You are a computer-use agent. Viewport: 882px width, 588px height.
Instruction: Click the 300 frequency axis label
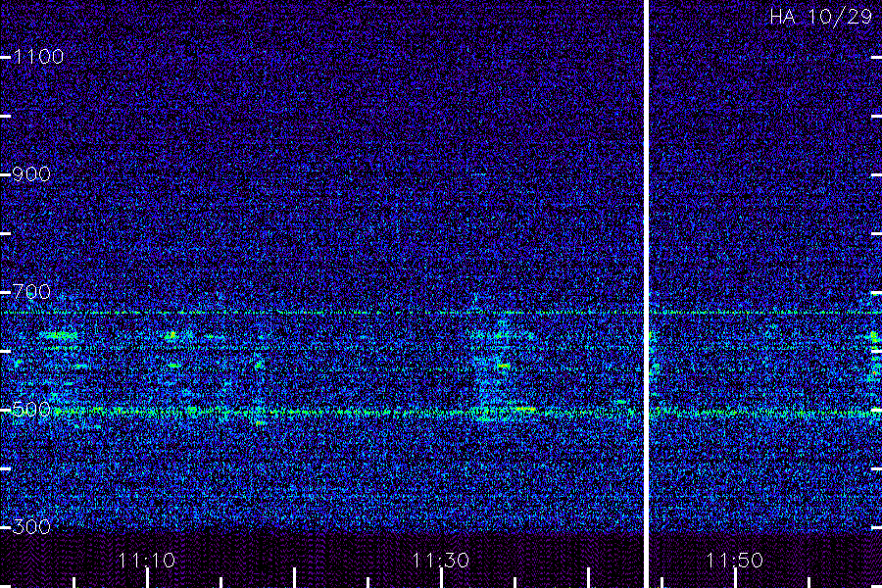pyautogui.click(x=31, y=527)
